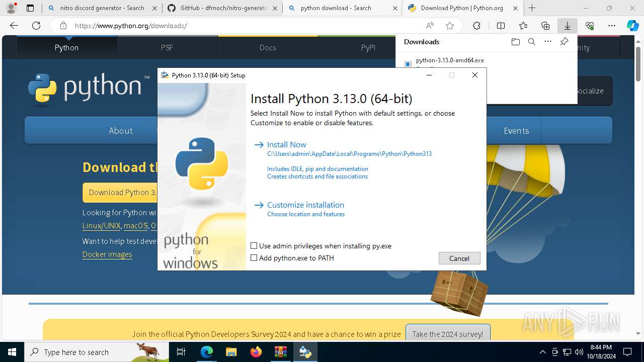The height and width of the screenshot is (362, 644).
Task: Click Take the 2024 survey! button
Action: (x=448, y=334)
